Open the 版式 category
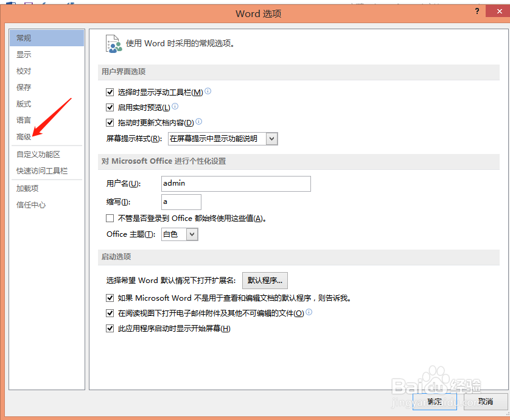This screenshot has height=420, width=510. (x=47, y=104)
